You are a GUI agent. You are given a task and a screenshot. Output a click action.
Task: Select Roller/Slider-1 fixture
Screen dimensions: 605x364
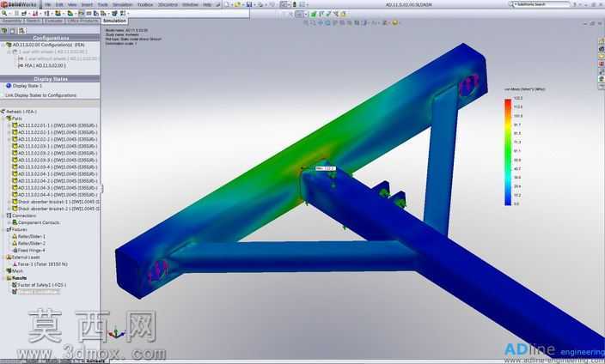[x=28, y=236]
